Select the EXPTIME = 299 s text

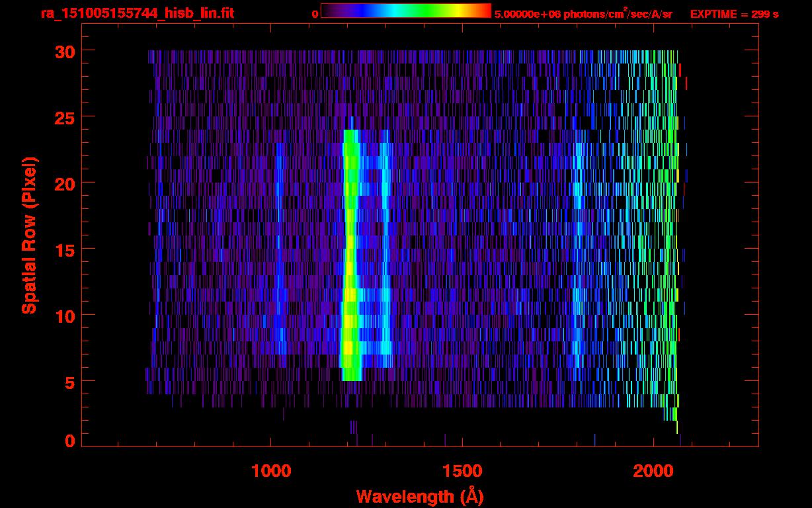pos(734,14)
